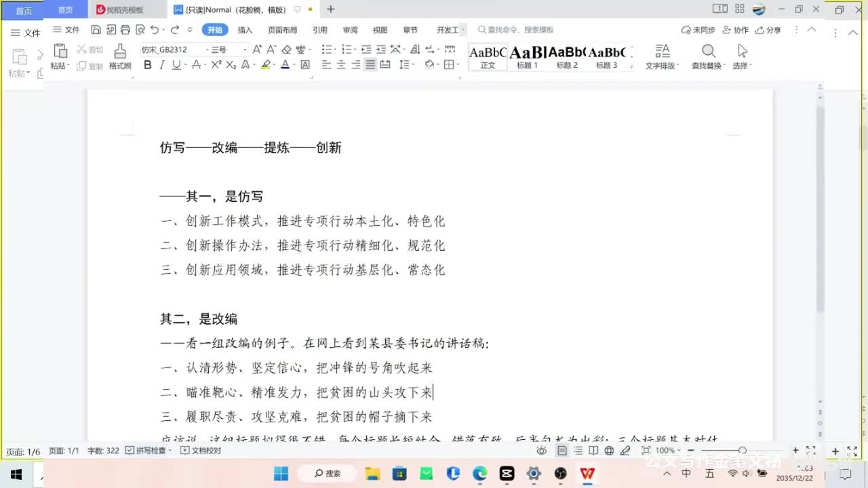Open Microsoft Edge from the taskbar
The image size is (868, 488).
pyautogui.click(x=479, y=473)
